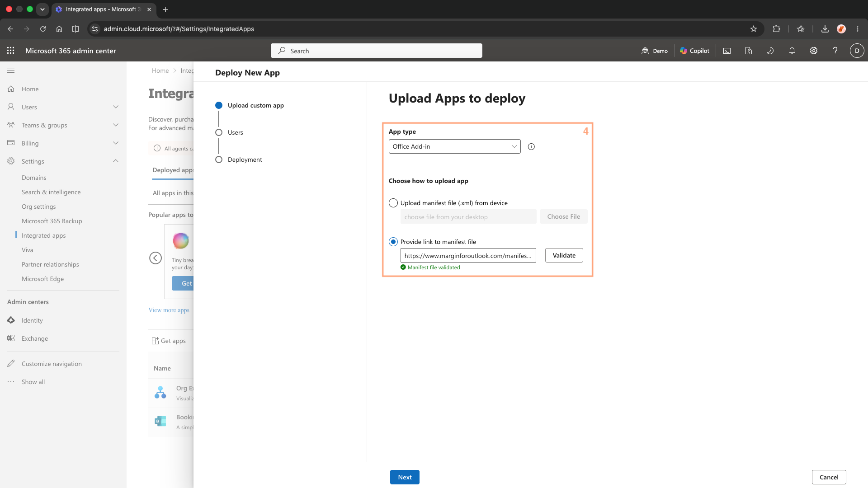This screenshot has width=868, height=488.
Task: Expand Billing section in sidebar
Action: coord(116,143)
